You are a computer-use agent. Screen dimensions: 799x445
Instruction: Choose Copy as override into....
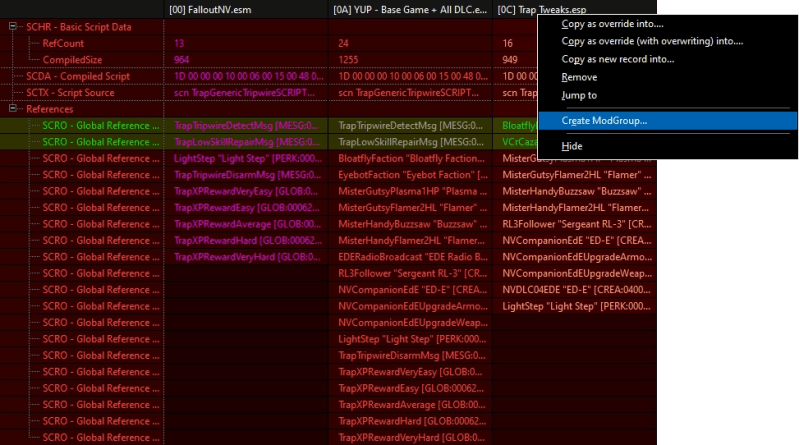pyautogui.click(x=612, y=24)
